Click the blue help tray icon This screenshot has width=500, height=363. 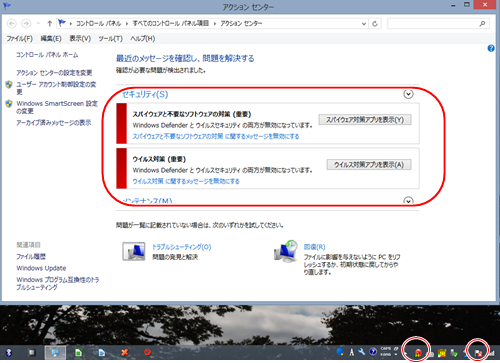pyautogui.click(x=373, y=352)
